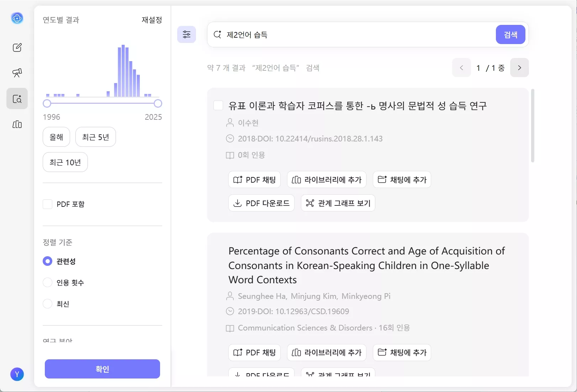The height and width of the screenshot is (392, 577).
Task: Download the PDF of the first result
Action: tap(261, 203)
